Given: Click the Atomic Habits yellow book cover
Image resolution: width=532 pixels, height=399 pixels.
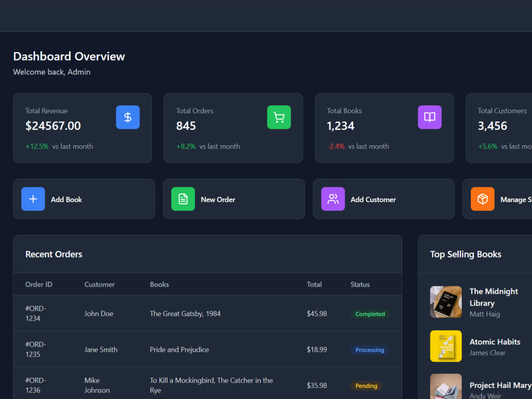Looking at the screenshot, I should (446, 346).
